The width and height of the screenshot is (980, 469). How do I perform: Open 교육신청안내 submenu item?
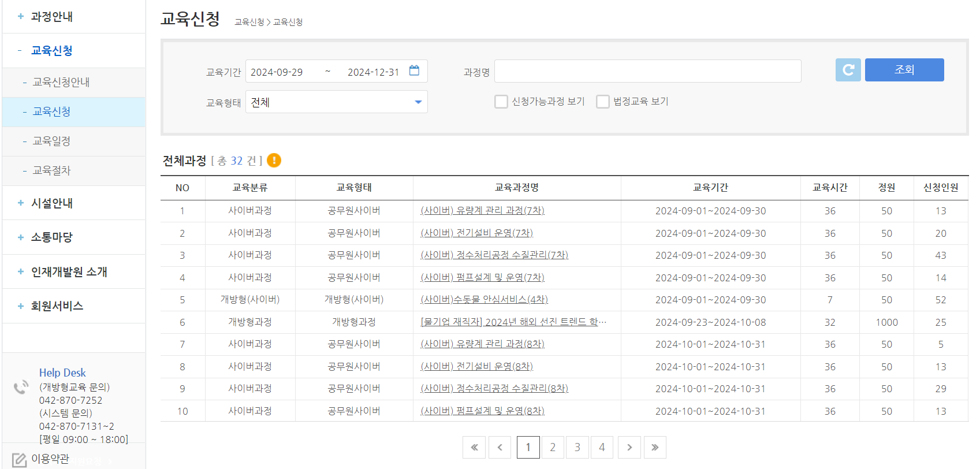pyautogui.click(x=74, y=83)
